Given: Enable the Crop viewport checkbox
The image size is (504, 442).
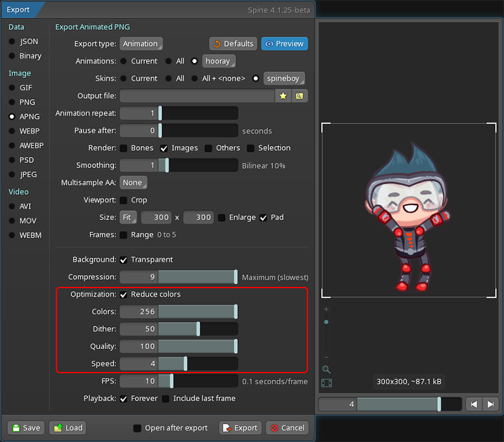Looking at the screenshot, I should pyautogui.click(x=124, y=201).
